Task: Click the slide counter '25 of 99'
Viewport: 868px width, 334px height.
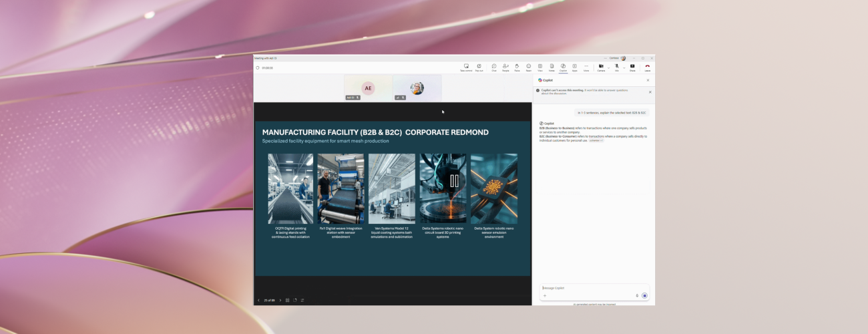Action: click(x=270, y=300)
